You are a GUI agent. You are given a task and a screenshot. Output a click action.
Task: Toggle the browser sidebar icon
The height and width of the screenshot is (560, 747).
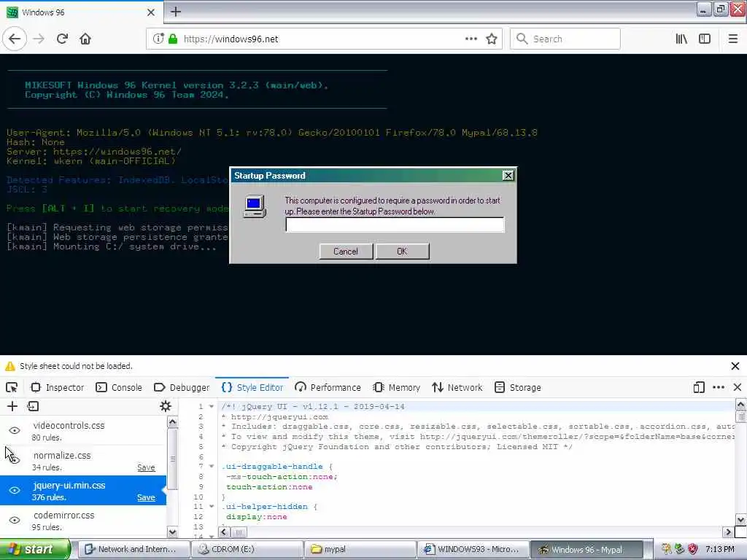click(705, 39)
